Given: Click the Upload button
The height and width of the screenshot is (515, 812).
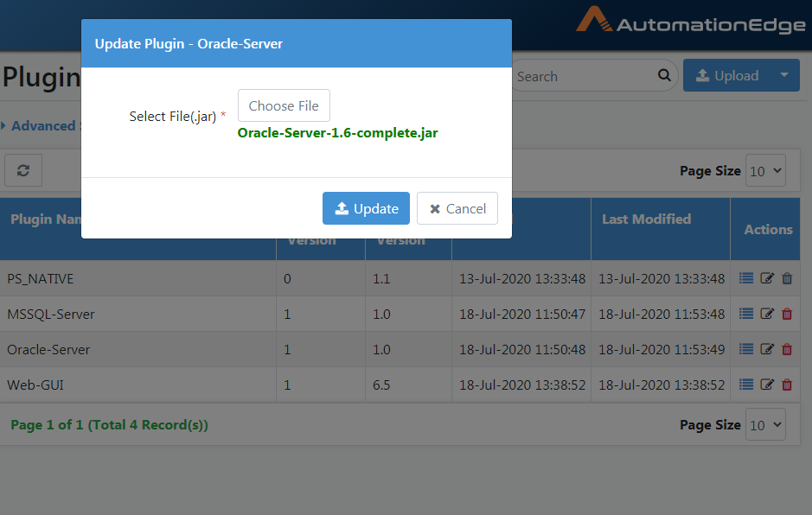Looking at the screenshot, I should tap(727, 75).
